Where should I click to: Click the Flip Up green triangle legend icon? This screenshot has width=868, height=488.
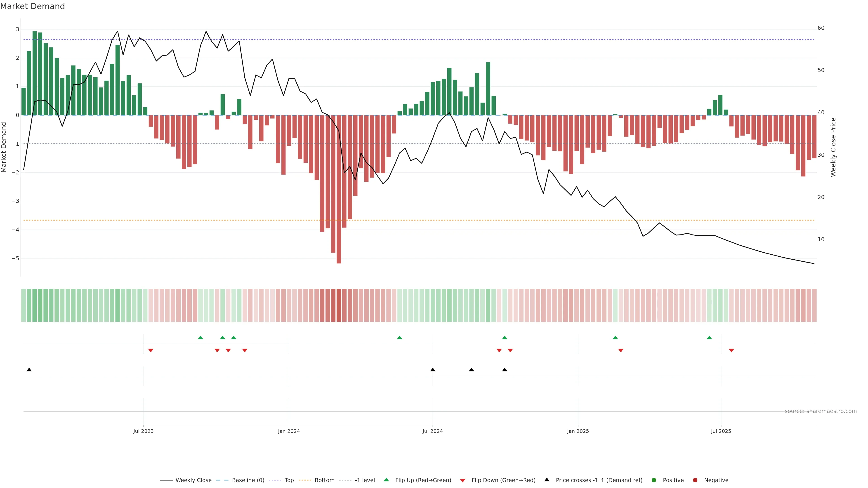[x=386, y=480]
